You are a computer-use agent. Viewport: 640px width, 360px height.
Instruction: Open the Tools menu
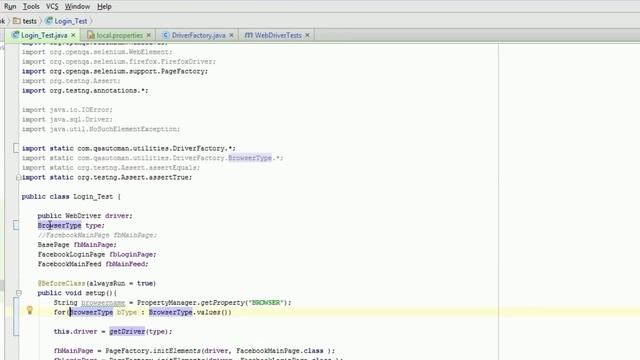(31, 7)
